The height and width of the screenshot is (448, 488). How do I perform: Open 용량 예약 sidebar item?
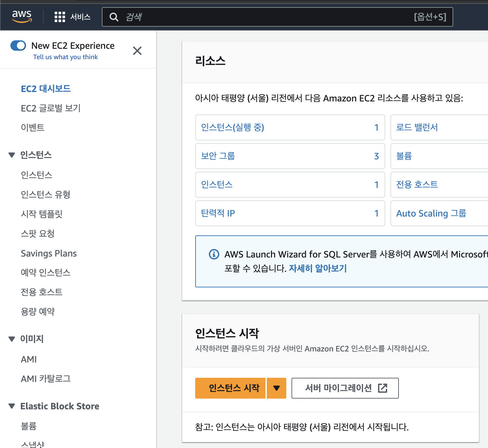38,311
